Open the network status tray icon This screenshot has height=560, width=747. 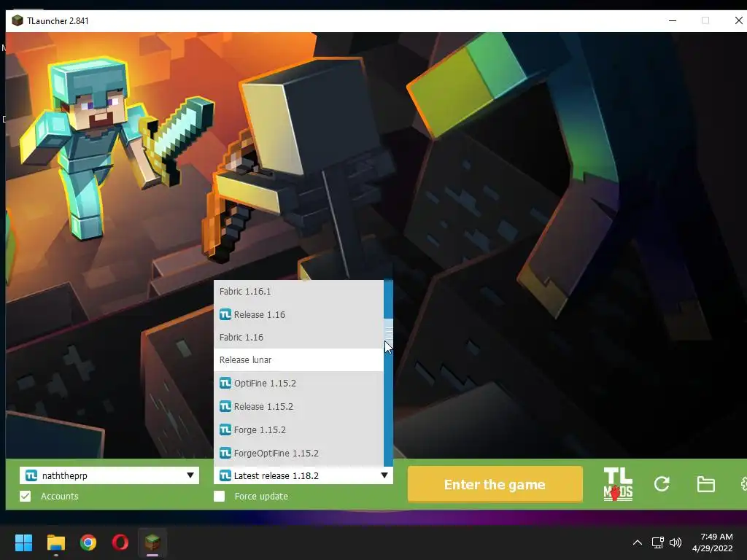coord(658,542)
